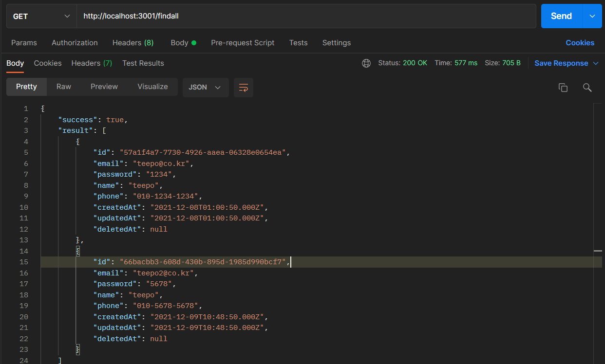Screen dimensions: 605x364
Task: Click Save Response
Action: click(561, 63)
